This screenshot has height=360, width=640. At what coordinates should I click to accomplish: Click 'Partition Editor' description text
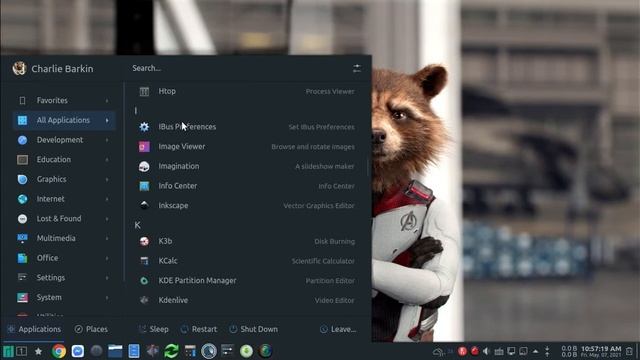pyautogui.click(x=330, y=281)
